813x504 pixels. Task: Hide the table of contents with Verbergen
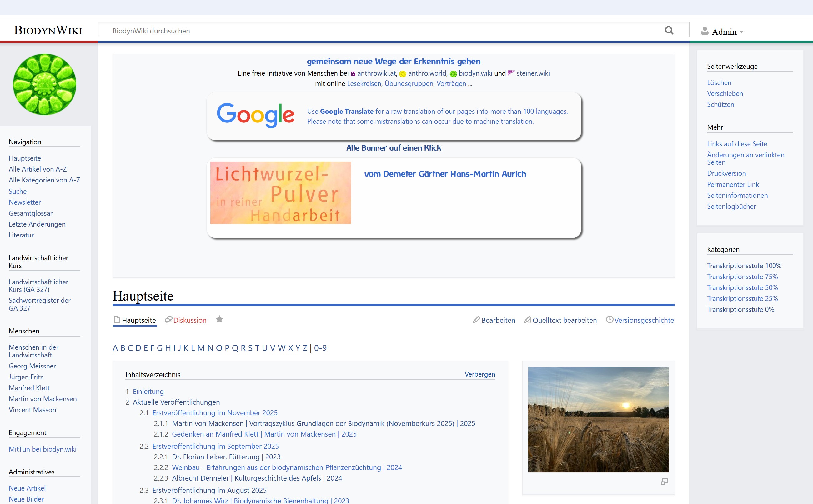click(479, 374)
